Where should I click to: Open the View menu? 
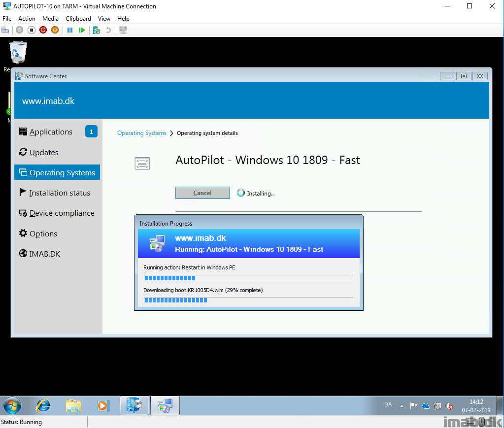tap(104, 19)
